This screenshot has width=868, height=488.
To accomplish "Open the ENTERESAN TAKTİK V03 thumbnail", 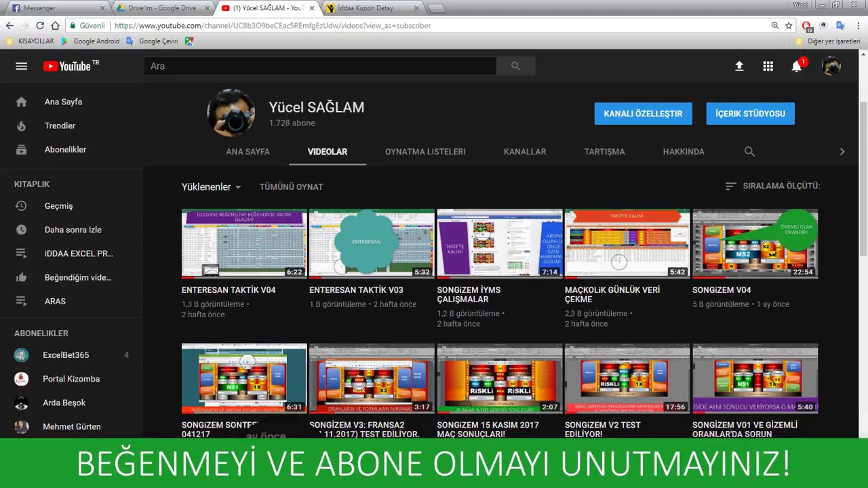I will pyautogui.click(x=372, y=244).
